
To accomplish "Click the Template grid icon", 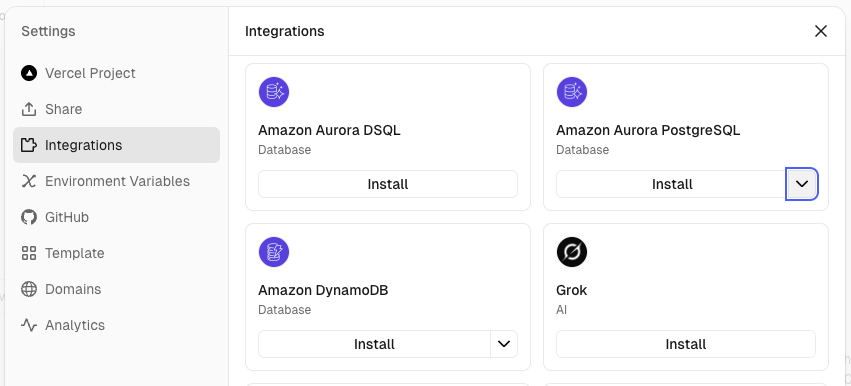I will pyautogui.click(x=29, y=253).
